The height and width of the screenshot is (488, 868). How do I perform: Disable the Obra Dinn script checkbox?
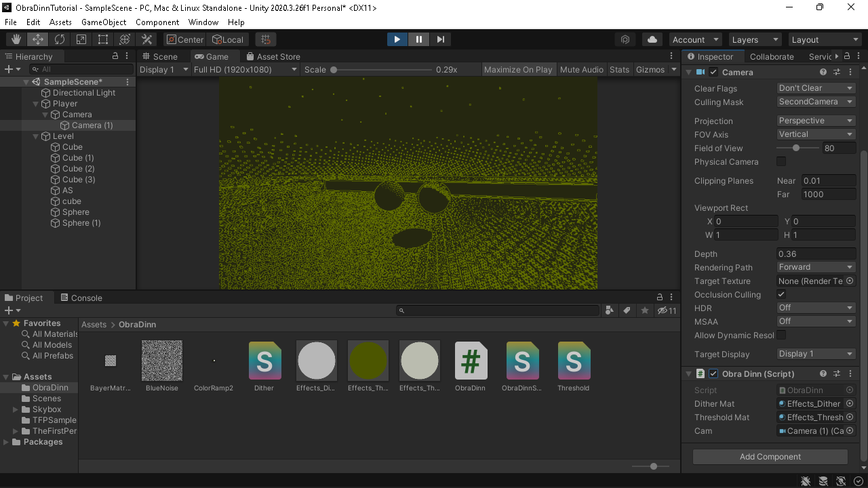(x=713, y=373)
